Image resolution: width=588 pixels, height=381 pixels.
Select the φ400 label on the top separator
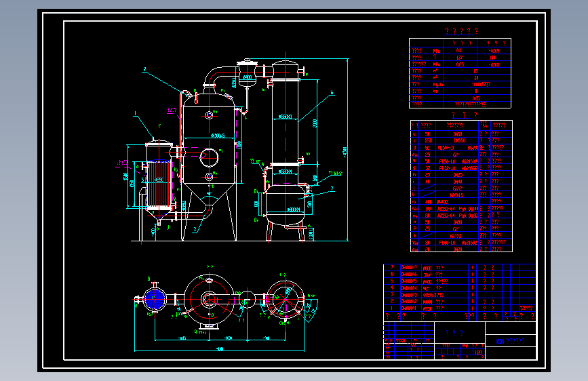pyautogui.click(x=247, y=77)
